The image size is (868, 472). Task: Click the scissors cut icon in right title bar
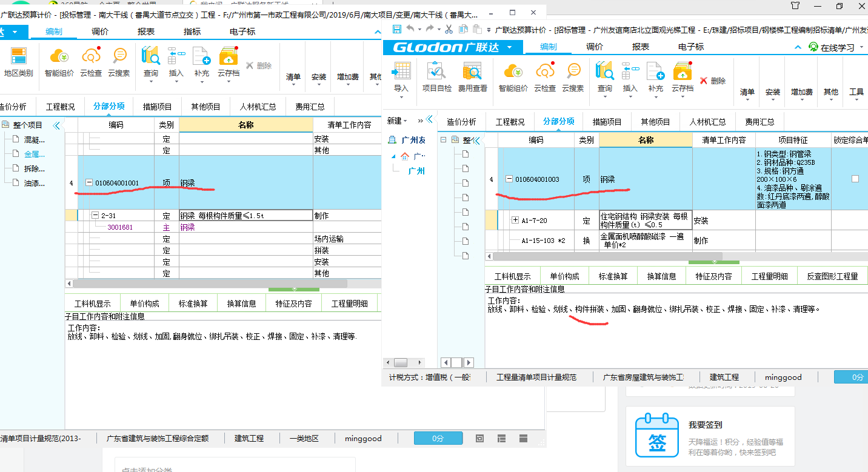tap(449, 29)
